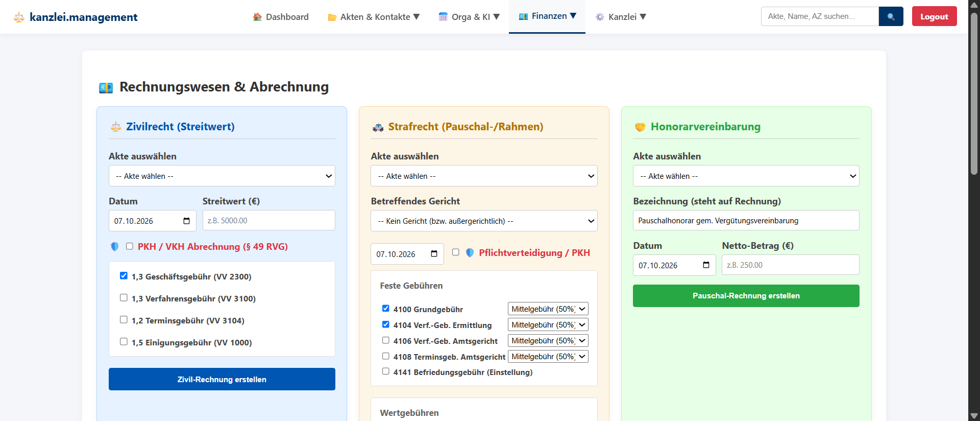Click Pauschal-Rechnung erstellen button
This screenshot has width=980, height=421.
coord(746,296)
